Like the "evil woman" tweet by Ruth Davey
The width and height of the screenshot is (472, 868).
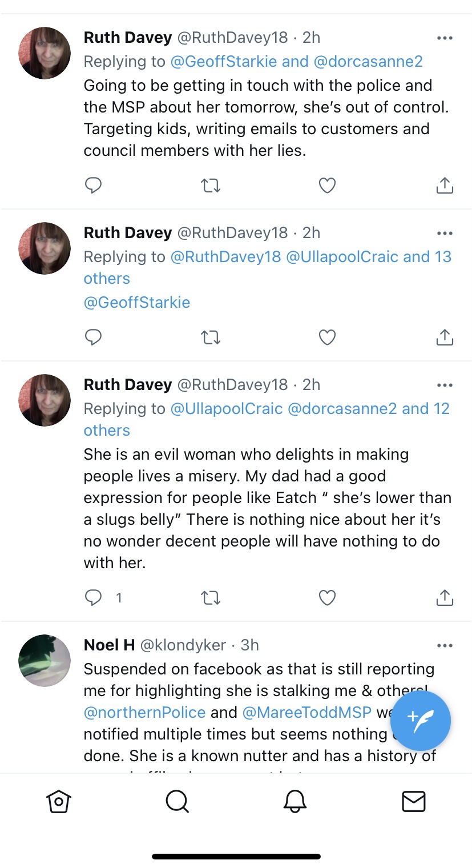tap(327, 597)
